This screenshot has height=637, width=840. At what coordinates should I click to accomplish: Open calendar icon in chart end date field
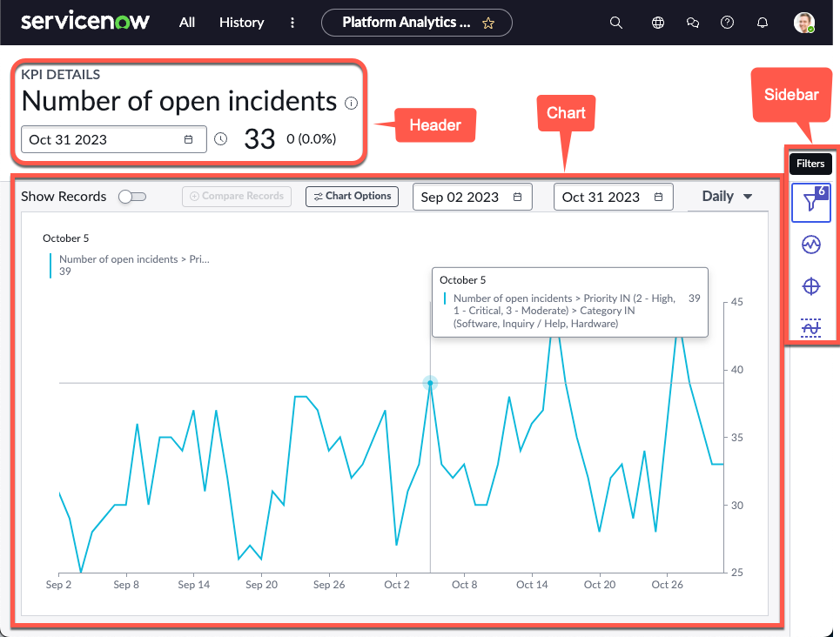tap(658, 198)
